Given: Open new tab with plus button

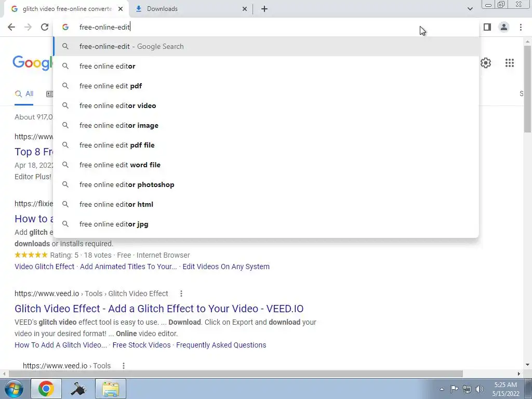Looking at the screenshot, I should click(x=264, y=9).
